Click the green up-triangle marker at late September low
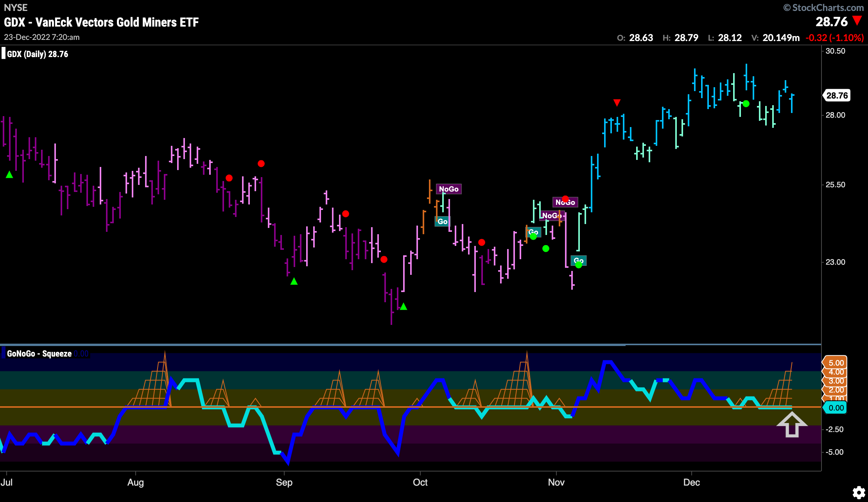Screen dimensions: 868x502 (x=404, y=307)
